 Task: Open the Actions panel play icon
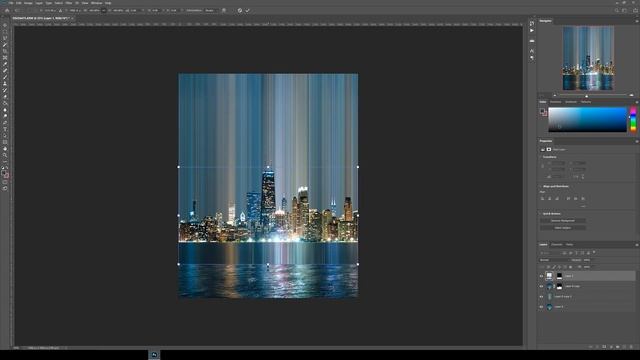click(x=532, y=31)
